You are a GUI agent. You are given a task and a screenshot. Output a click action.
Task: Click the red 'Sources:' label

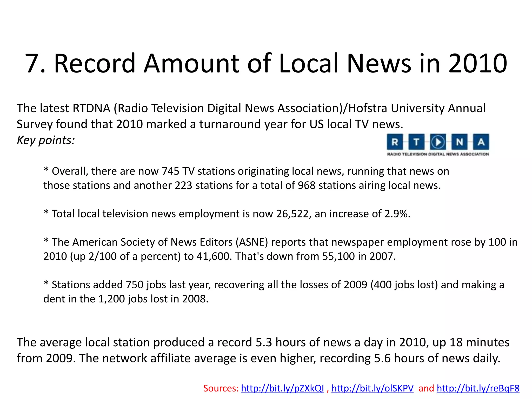pos(221,388)
